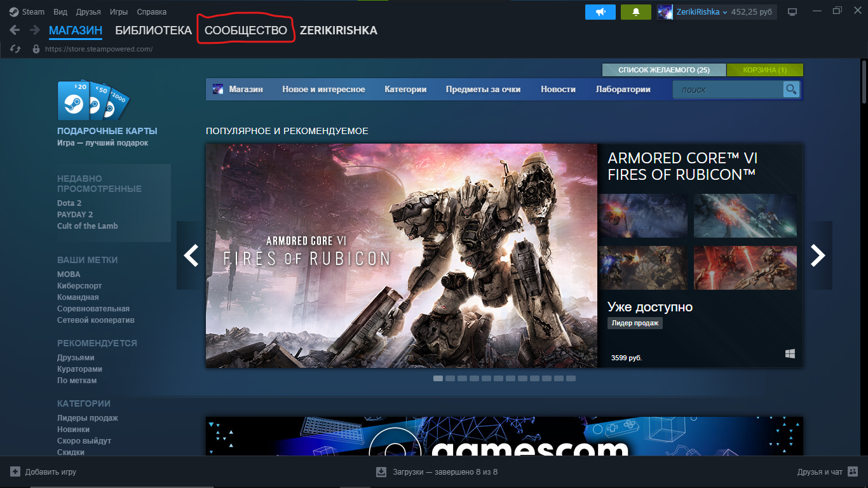The height and width of the screenshot is (488, 868).
Task: Open the ZERIKIRISHKA profile tab
Action: pyautogui.click(x=339, y=30)
